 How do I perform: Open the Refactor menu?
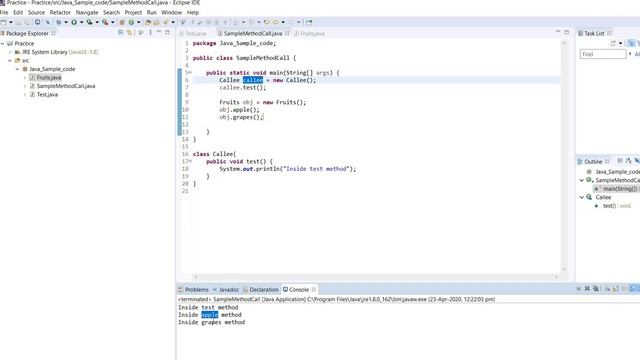(60, 12)
